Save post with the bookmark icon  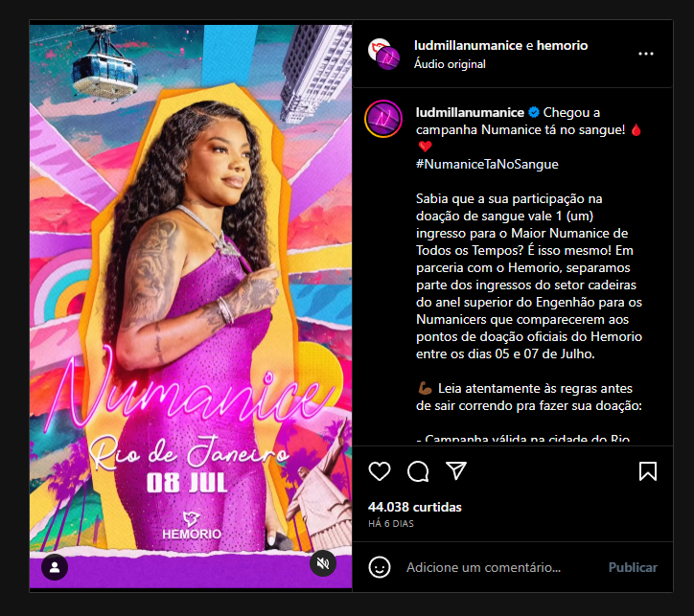click(648, 471)
